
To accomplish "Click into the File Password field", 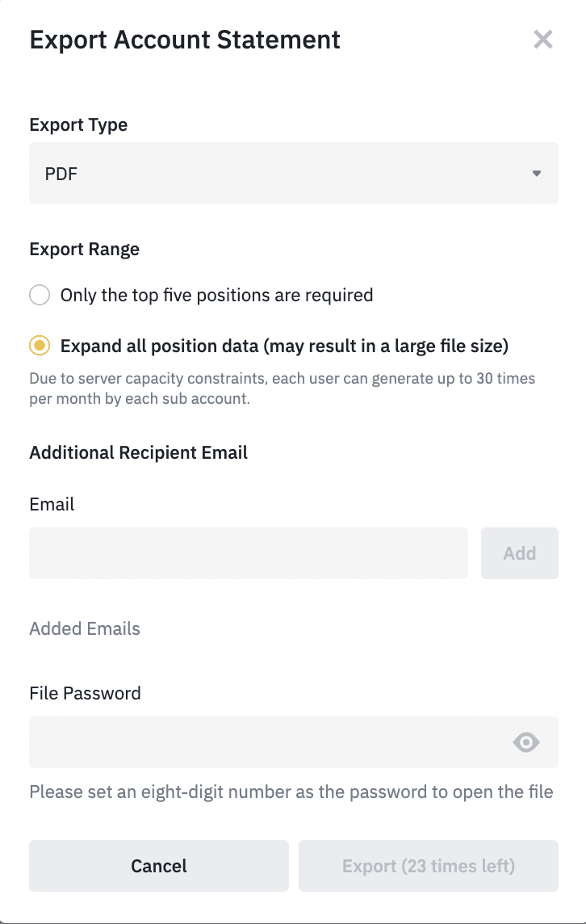I will pyautogui.click(x=266, y=742).
